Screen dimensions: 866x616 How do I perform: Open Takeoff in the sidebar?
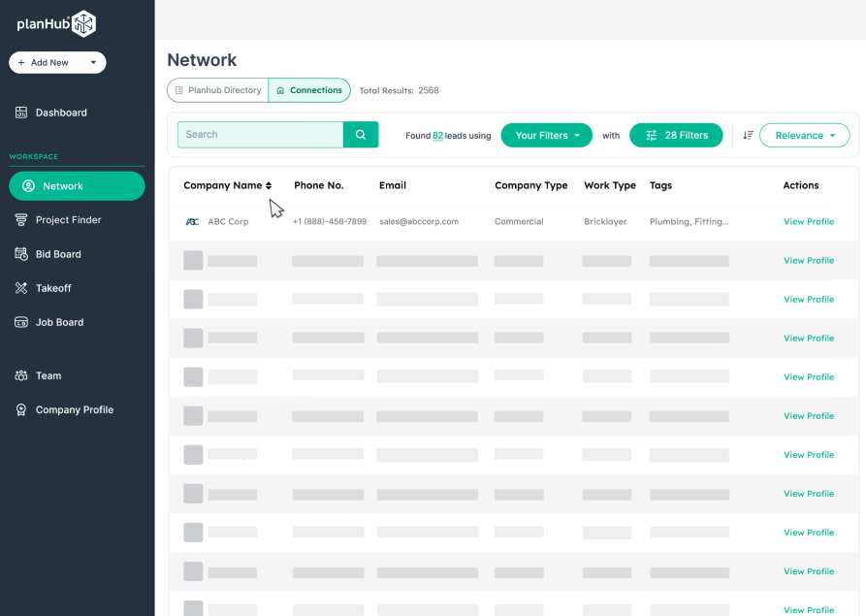point(53,288)
